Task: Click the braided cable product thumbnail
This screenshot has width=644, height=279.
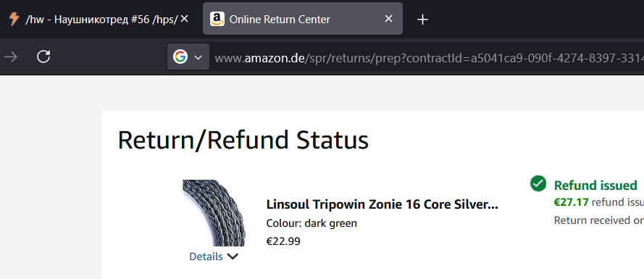Action: click(x=214, y=213)
